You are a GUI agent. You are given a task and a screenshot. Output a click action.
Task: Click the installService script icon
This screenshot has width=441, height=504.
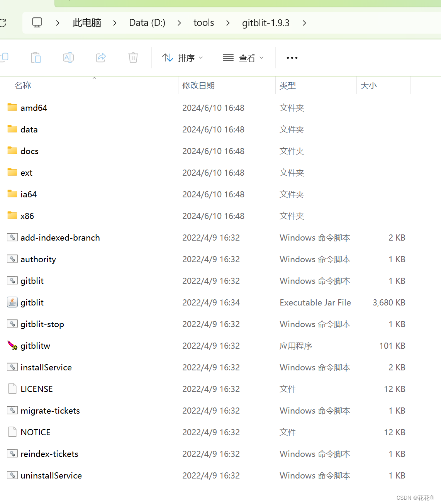click(12, 367)
